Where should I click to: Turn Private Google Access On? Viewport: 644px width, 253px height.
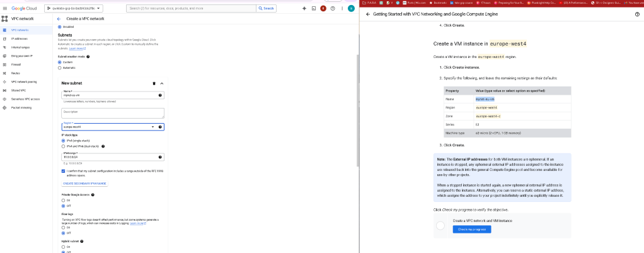(63, 201)
